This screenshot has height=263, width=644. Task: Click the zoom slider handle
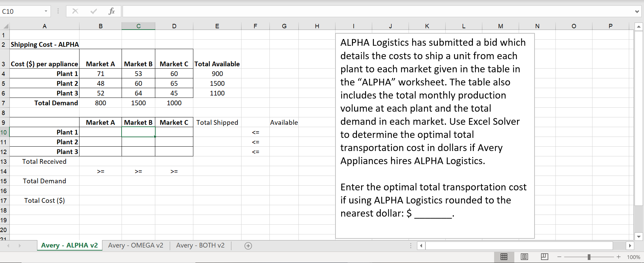click(589, 257)
